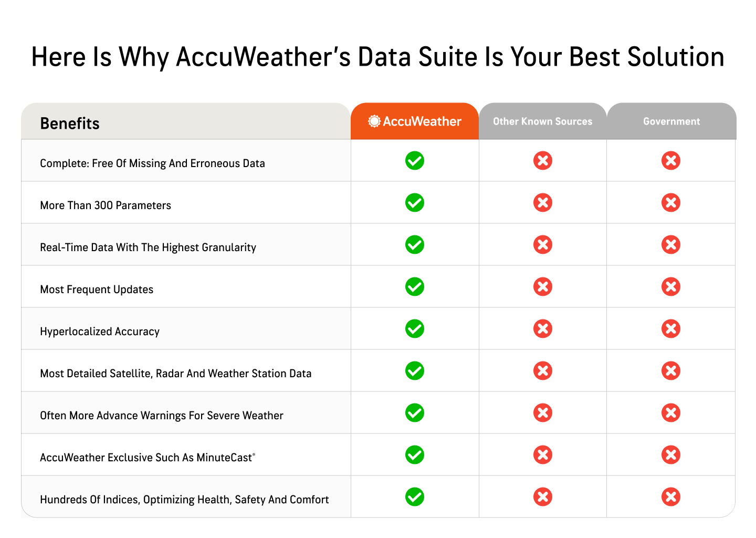Click green checkmark for More Than 300 Parameters
Image resolution: width=756 pixels, height=538 pixels.
[415, 203]
